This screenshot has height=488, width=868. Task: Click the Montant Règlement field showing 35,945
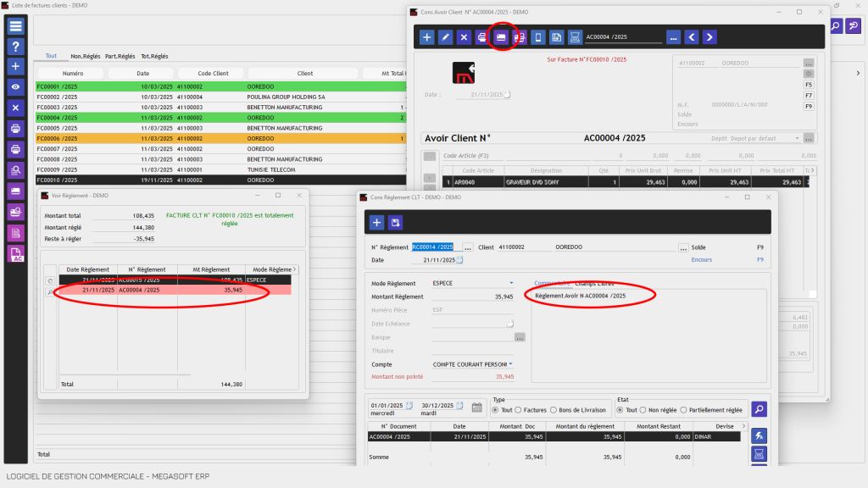(473, 297)
